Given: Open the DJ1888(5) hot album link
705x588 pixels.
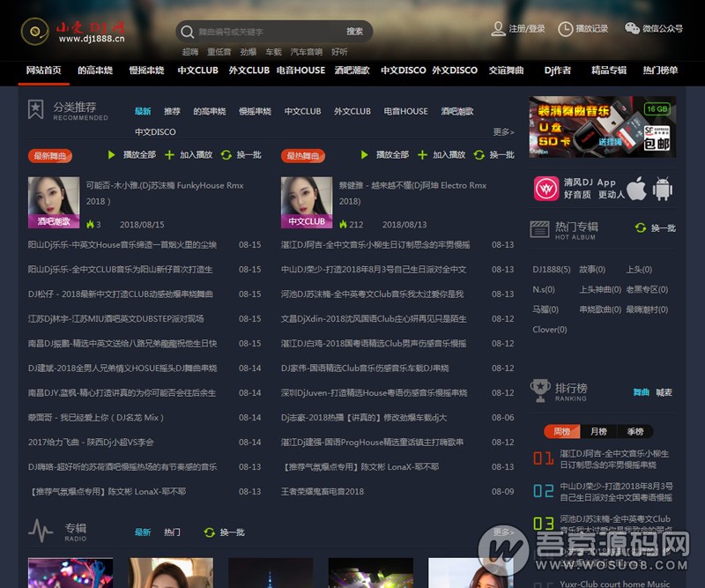Looking at the screenshot, I should point(552,269).
